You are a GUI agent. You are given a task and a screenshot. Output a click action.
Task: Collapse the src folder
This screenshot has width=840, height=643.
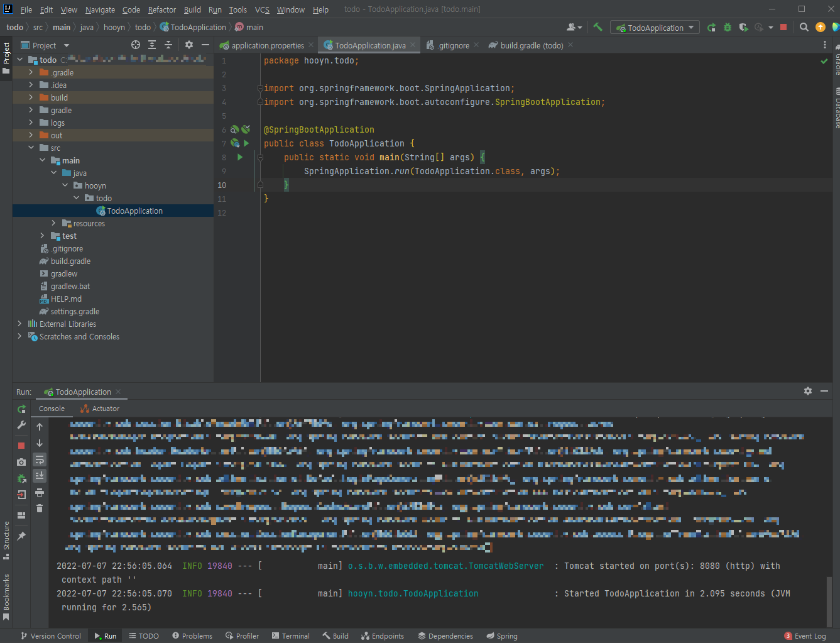(x=31, y=148)
